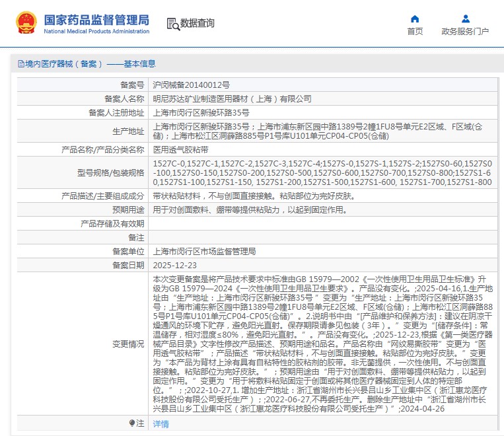The width and height of the screenshot is (504, 436).
Task: Click registered address 上海市闵行区新骏环路35号
Action: (201, 112)
